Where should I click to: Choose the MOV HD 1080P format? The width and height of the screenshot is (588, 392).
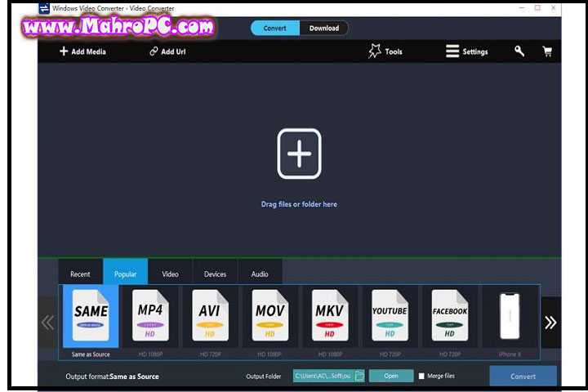point(270,323)
